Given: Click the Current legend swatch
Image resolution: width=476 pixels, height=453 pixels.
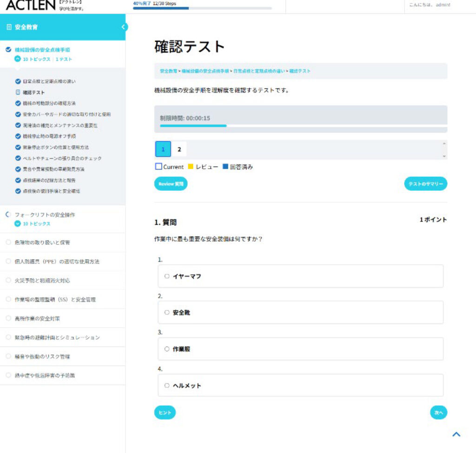Looking at the screenshot, I should point(159,166).
